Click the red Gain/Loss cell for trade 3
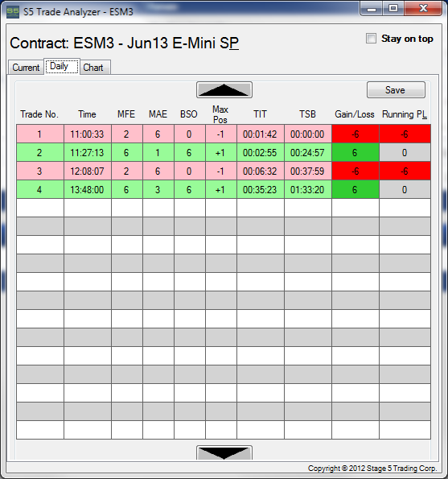The width and height of the screenshot is (448, 479). click(x=356, y=171)
